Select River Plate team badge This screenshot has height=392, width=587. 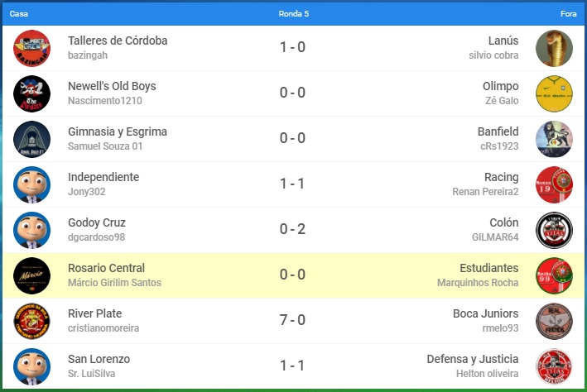click(x=32, y=321)
